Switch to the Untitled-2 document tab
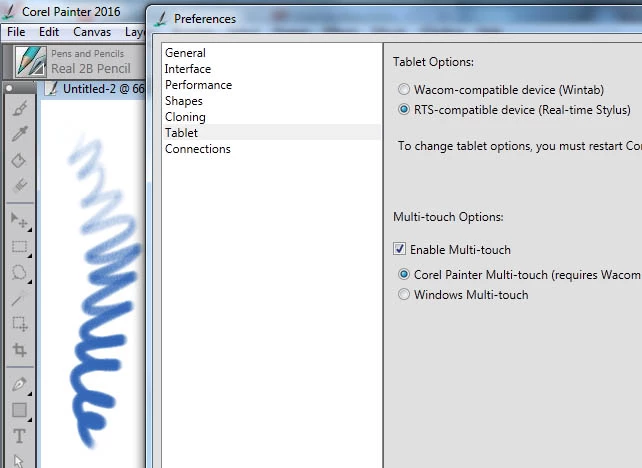 point(95,88)
